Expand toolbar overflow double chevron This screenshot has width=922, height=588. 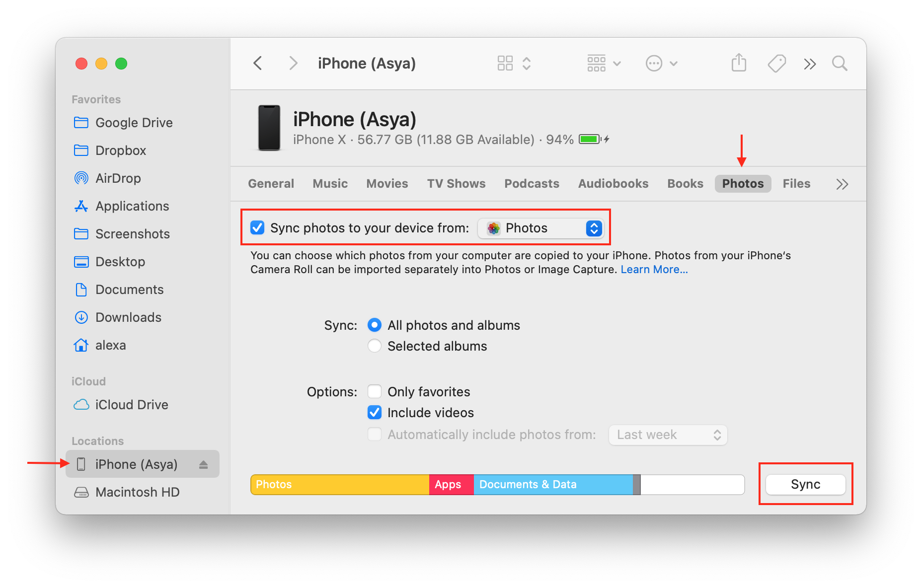point(810,64)
